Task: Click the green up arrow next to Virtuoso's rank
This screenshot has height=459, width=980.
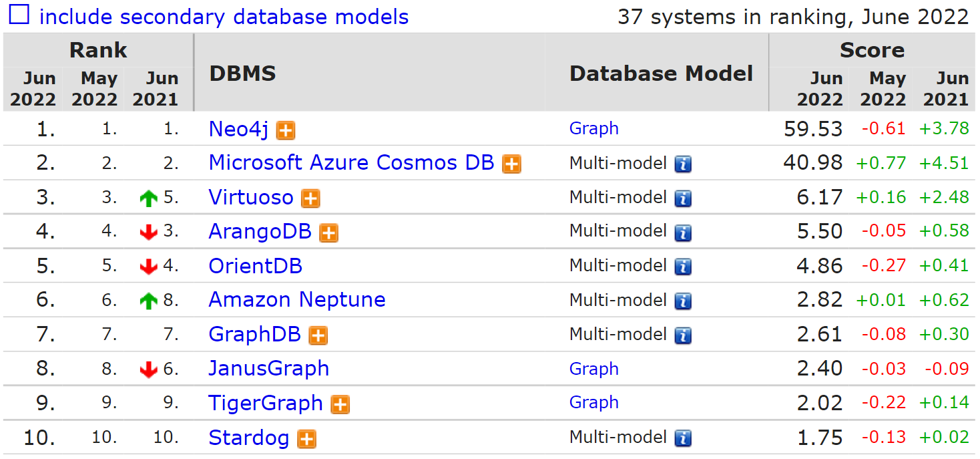Action: pos(148,196)
